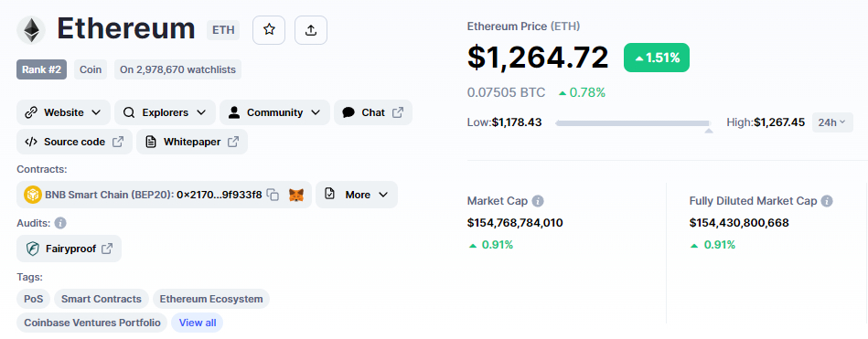Viewport: 868px width, 339px height.
Task: Select the Smart Contracts tag
Action: point(102,299)
